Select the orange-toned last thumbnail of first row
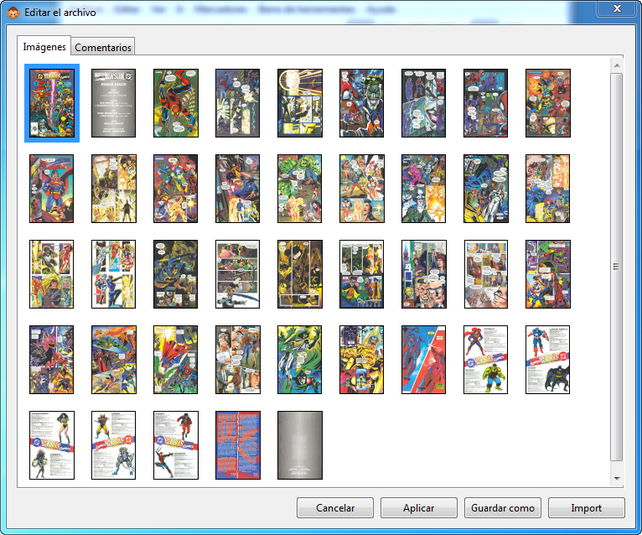642x535 pixels. [x=548, y=103]
